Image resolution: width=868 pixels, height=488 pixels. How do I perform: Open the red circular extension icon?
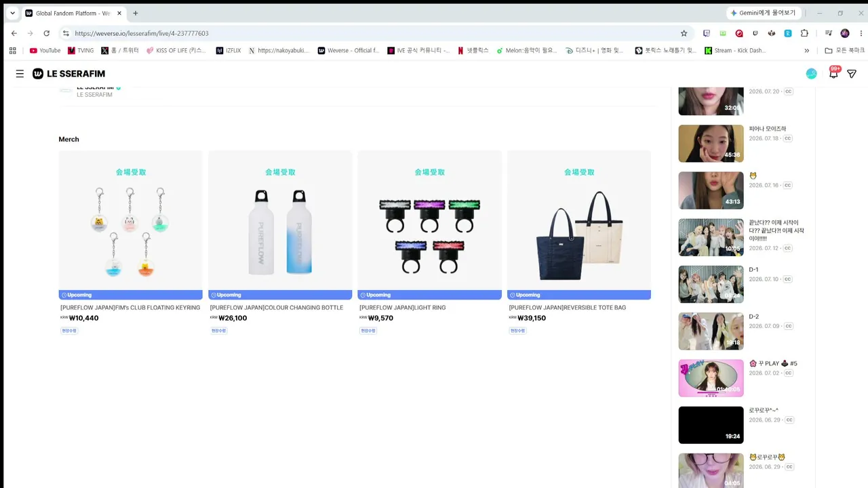(x=739, y=33)
